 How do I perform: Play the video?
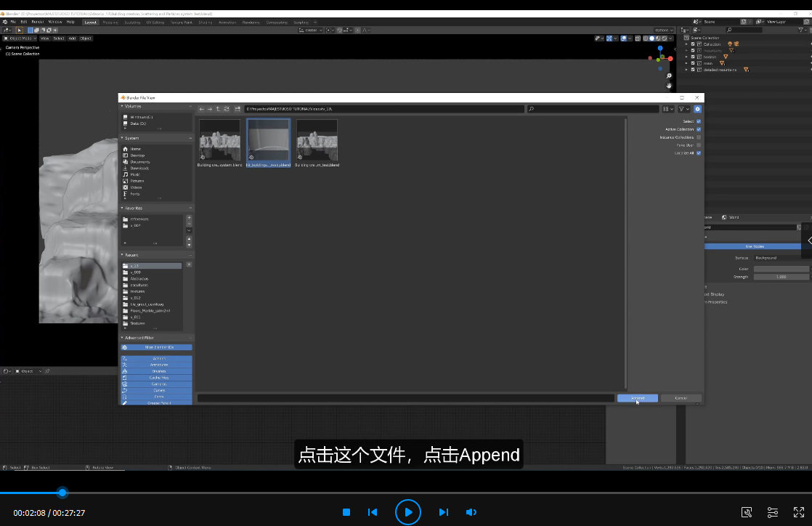tap(408, 512)
